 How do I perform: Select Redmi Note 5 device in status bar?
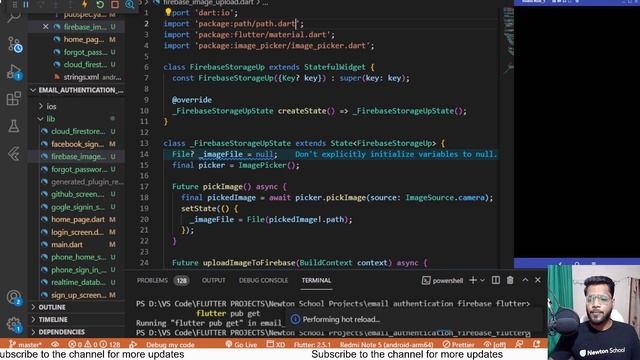point(386,344)
